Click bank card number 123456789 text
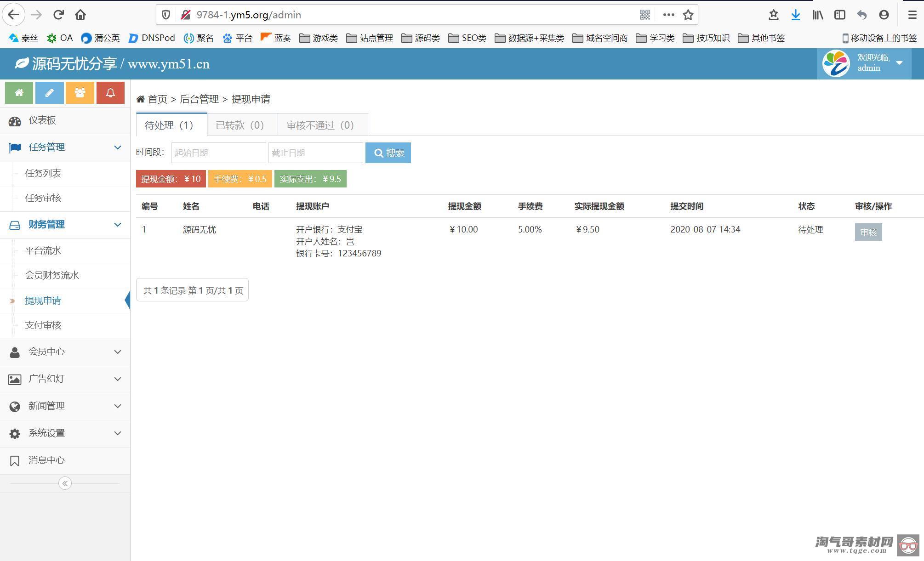The image size is (924, 561). 359,254
